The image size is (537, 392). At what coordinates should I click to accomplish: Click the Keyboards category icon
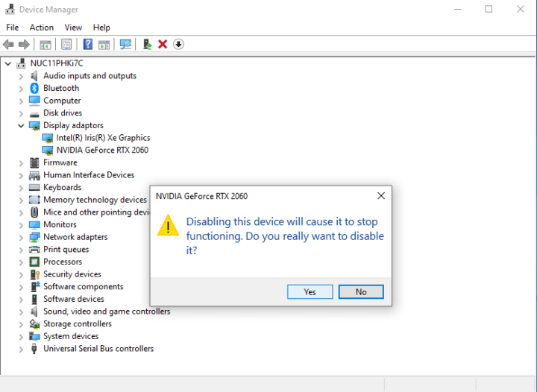pos(34,188)
